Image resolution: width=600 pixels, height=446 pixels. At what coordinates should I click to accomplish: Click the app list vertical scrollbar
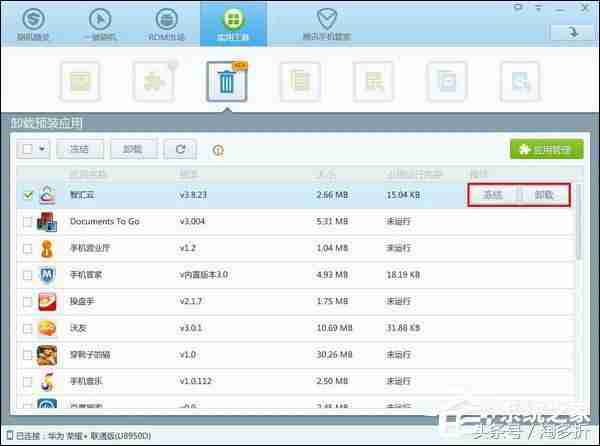[579, 222]
